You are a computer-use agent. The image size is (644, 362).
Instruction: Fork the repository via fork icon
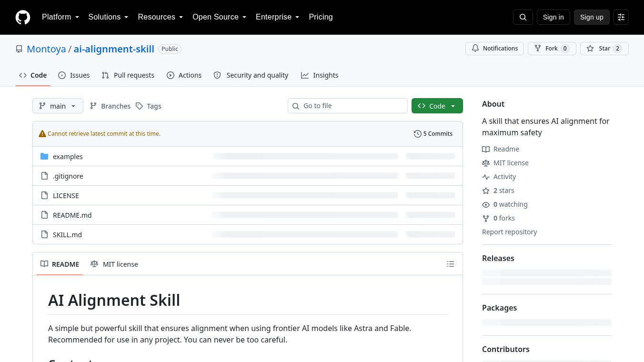(x=538, y=49)
